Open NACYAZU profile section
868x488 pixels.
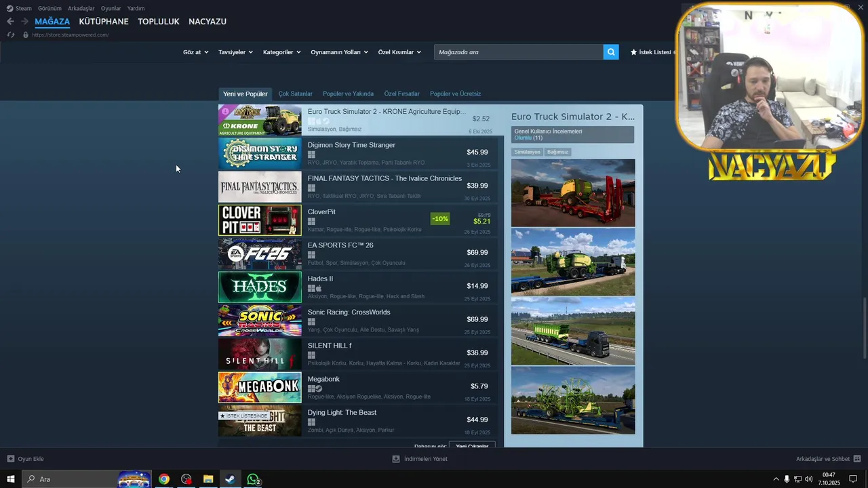pos(208,22)
